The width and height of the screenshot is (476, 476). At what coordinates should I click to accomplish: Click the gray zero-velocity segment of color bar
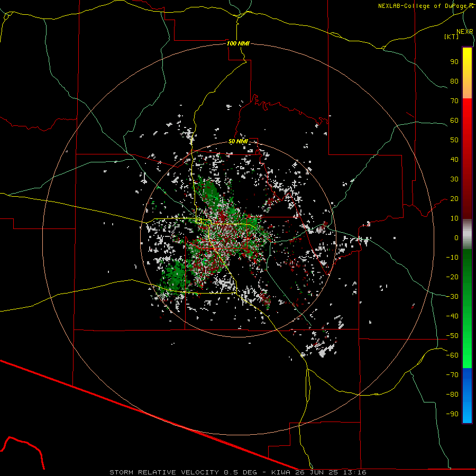tap(467, 234)
